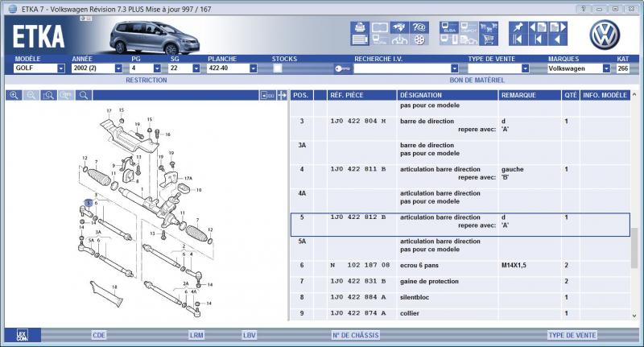Screen dimensions: 644x347
Task: Select the silentbloc row
Action: pos(460,297)
